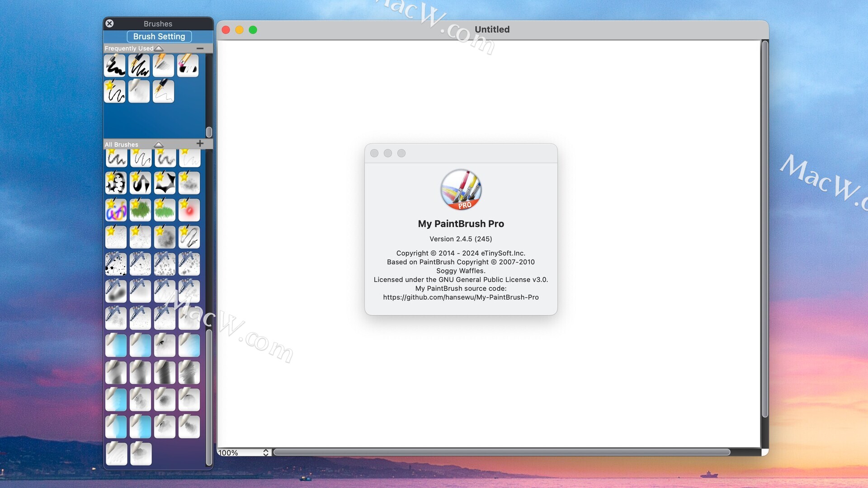868x488 pixels.
Task: Pick the final brush thumbnail in All Brushes
Action: coord(141,454)
